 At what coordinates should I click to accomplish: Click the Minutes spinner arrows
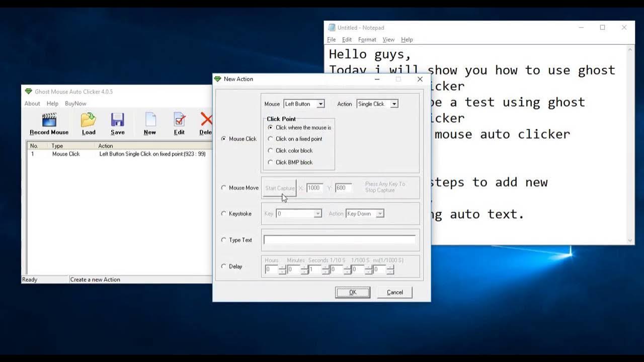click(304, 269)
